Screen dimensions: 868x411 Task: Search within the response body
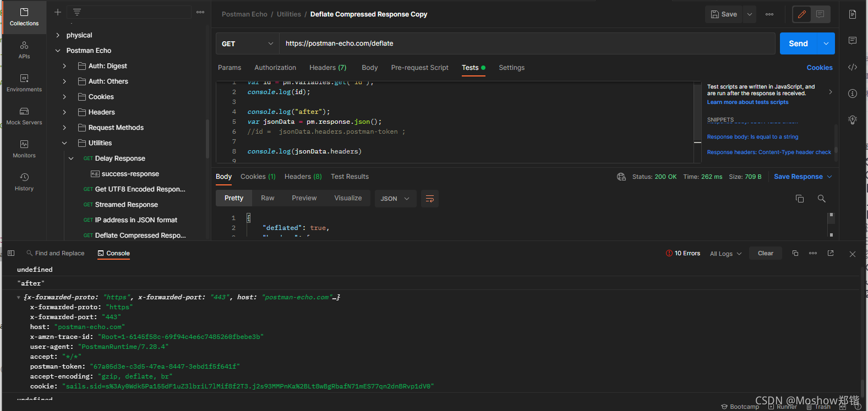pos(822,199)
